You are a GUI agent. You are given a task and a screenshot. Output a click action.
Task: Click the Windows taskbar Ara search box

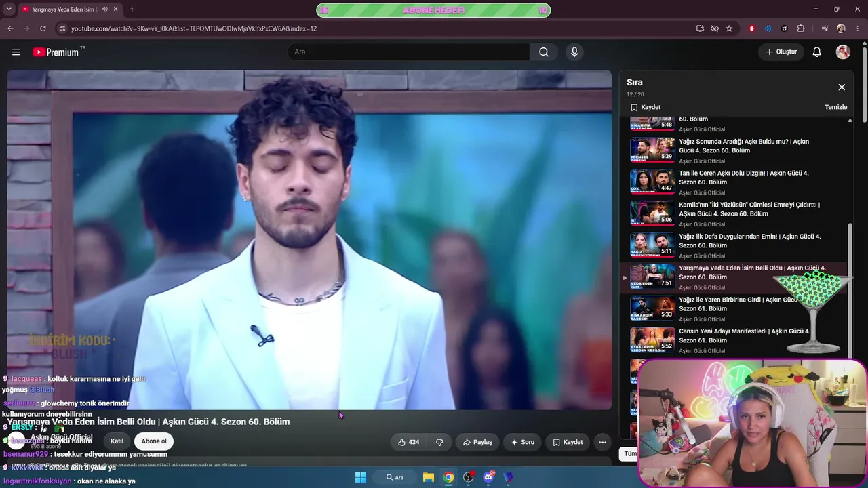[x=395, y=477]
